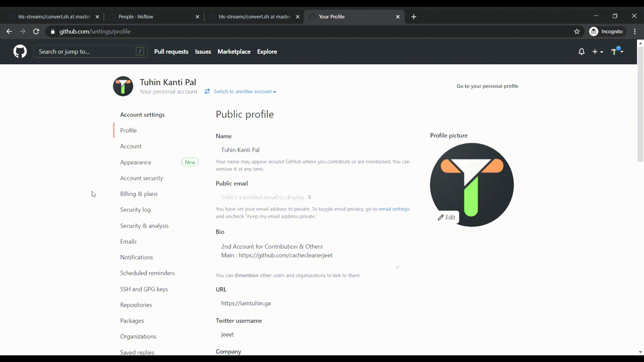
Task: Open Marketplace in the header
Action: [x=234, y=52]
